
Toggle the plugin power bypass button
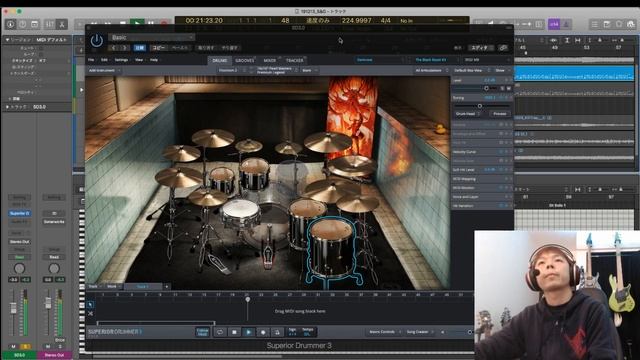(97, 41)
